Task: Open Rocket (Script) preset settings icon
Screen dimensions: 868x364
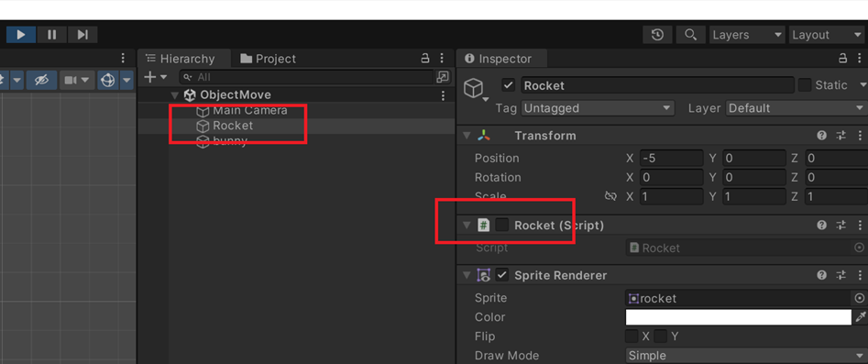Action: (x=841, y=226)
